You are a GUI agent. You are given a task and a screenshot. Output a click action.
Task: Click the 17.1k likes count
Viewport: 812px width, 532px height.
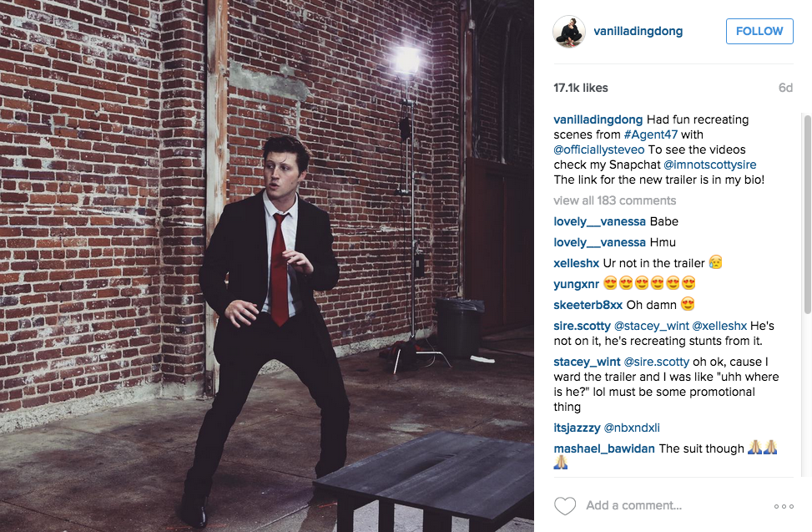point(581,88)
